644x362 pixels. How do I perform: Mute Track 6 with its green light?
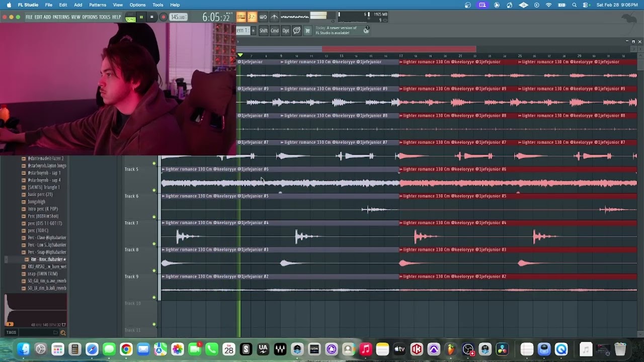pos(154,217)
